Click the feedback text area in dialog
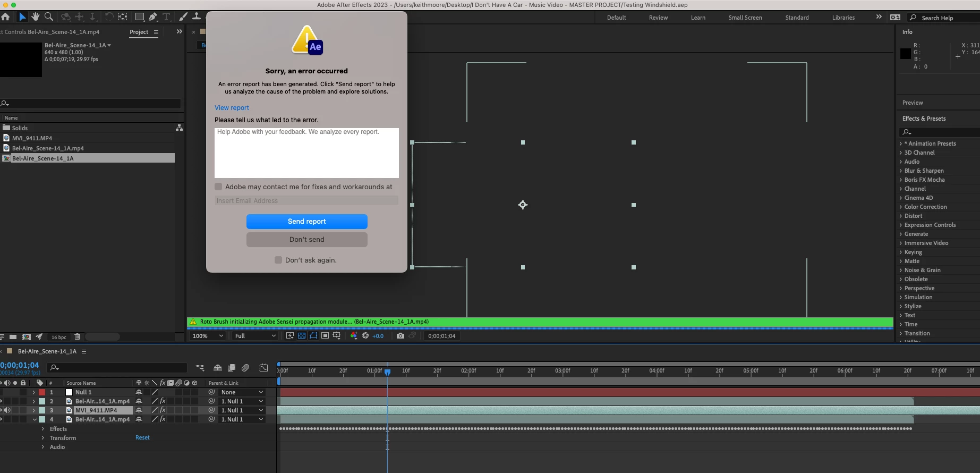Image resolution: width=980 pixels, height=473 pixels. click(306, 153)
